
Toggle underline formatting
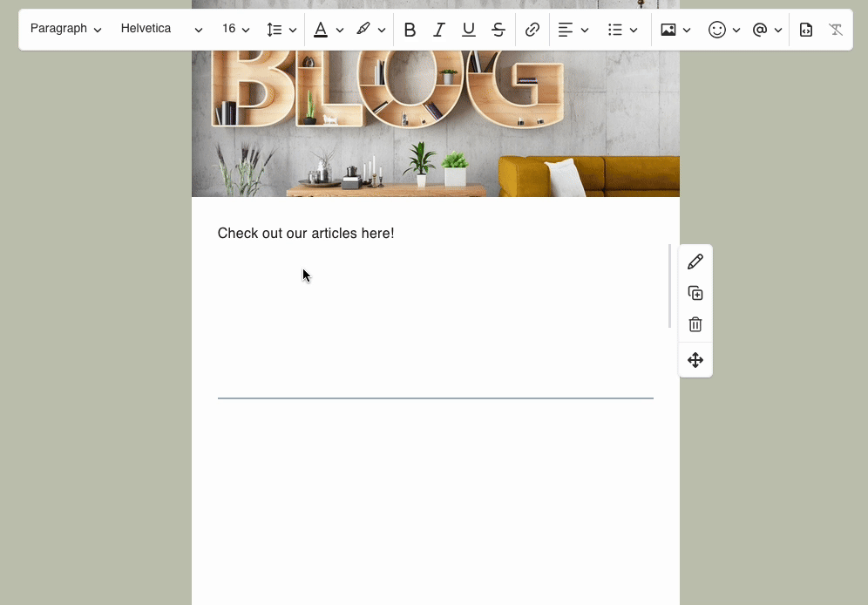pos(469,30)
